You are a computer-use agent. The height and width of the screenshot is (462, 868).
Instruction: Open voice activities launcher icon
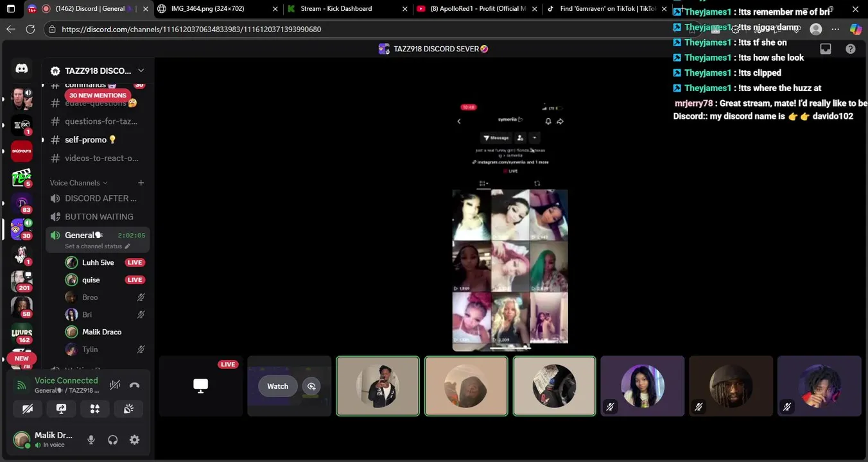(95, 409)
